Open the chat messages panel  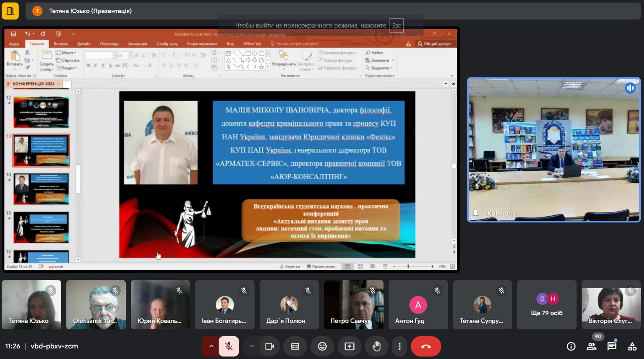pyautogui.click(x=612, y=346)
